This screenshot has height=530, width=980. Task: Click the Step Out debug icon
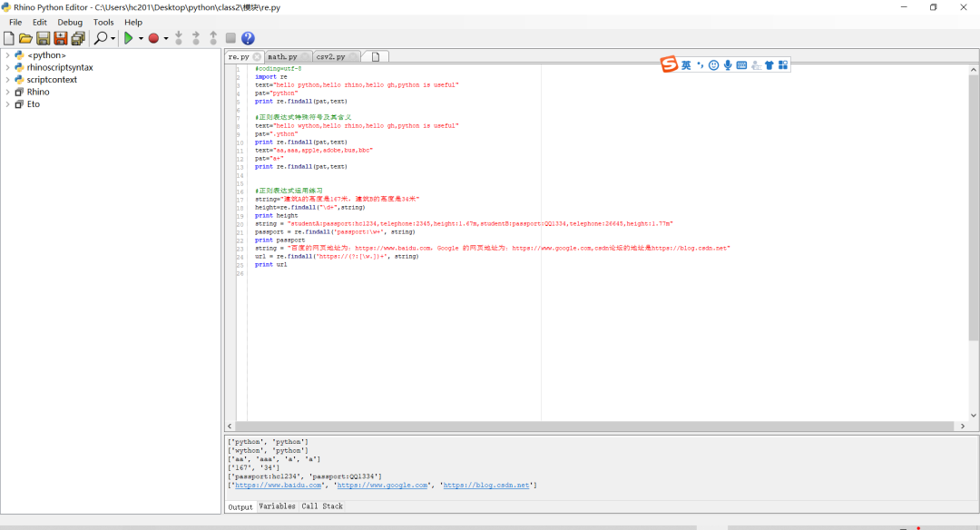[213, 38]
